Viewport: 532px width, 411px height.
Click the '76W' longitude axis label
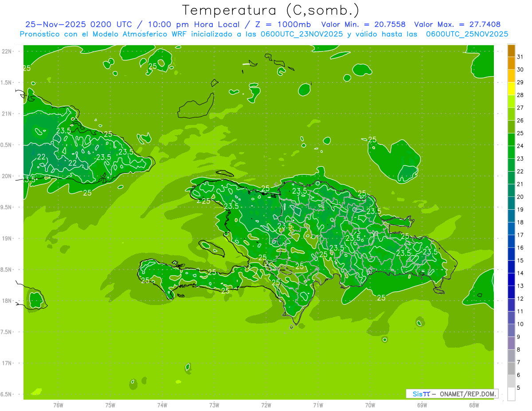point(58,405)
